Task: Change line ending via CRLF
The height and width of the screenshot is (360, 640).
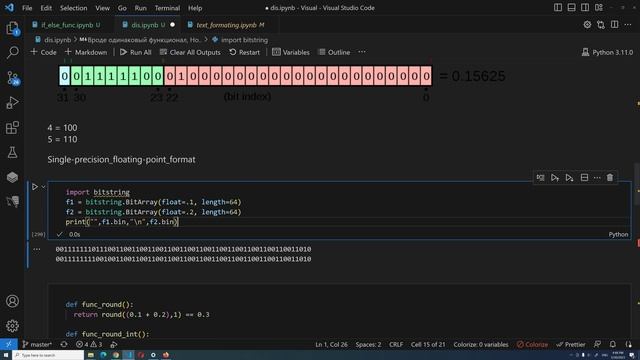Action: coord(396,344)
